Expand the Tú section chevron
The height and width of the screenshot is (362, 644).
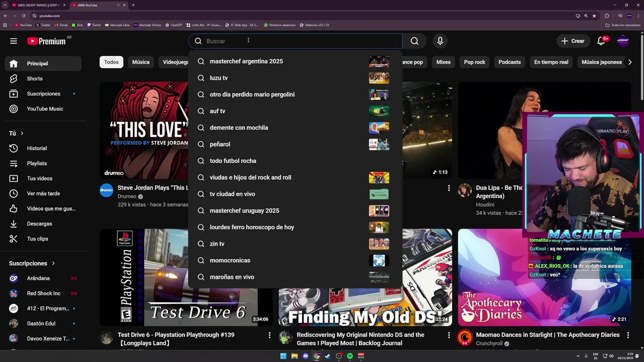click(22, 133)
